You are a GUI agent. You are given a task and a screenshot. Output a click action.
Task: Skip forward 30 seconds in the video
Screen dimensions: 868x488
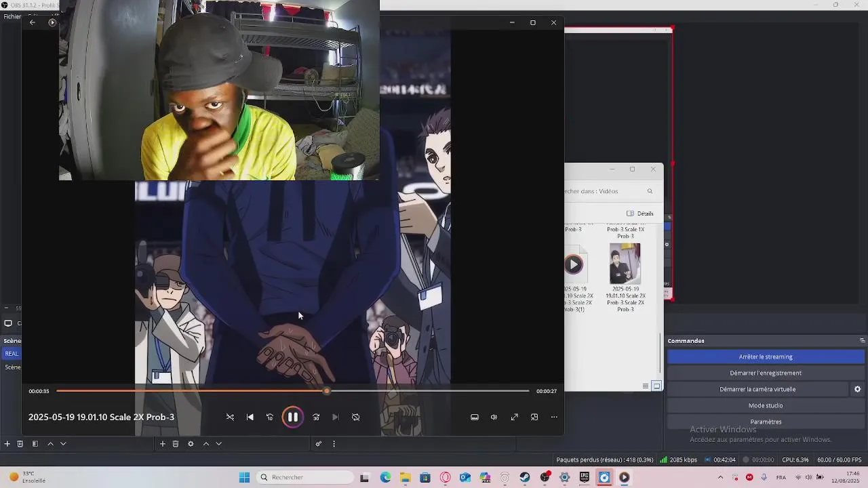pyautogui.click(x=316, y=418)
